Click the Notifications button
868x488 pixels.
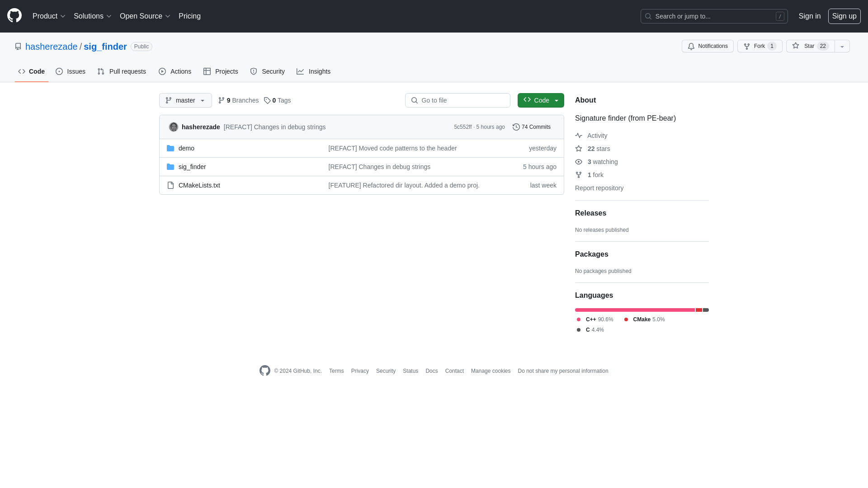708,46
